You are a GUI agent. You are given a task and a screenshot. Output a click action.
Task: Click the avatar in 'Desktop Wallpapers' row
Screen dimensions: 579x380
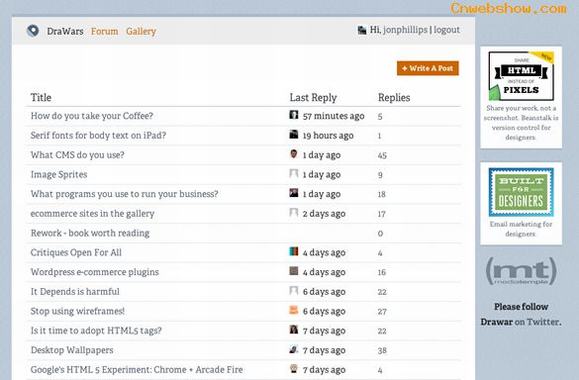[x=294, y=349]
